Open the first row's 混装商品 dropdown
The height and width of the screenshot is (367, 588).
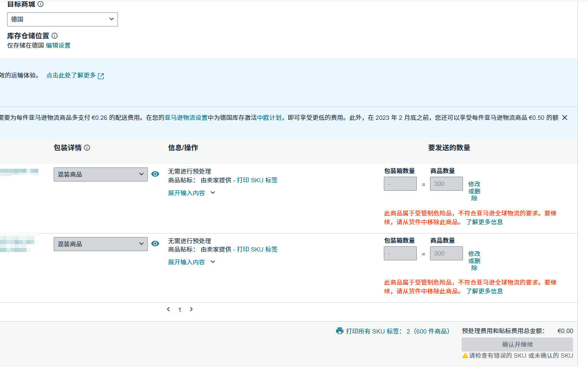pyautogui.click(x=100, y=174)
